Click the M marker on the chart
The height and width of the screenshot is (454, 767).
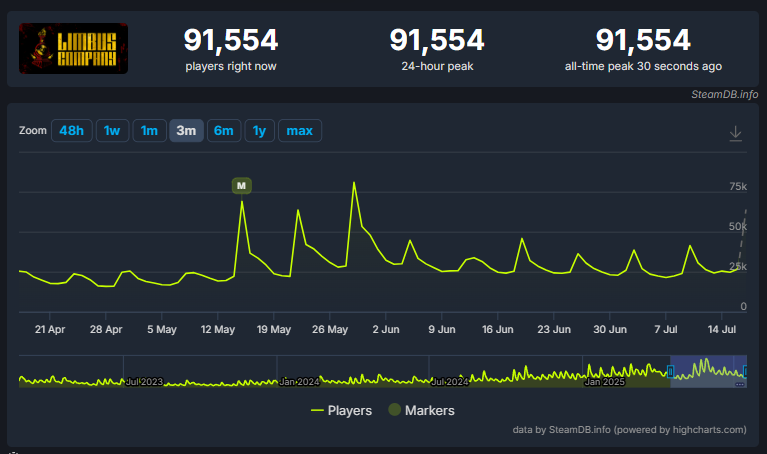point(241,185)
